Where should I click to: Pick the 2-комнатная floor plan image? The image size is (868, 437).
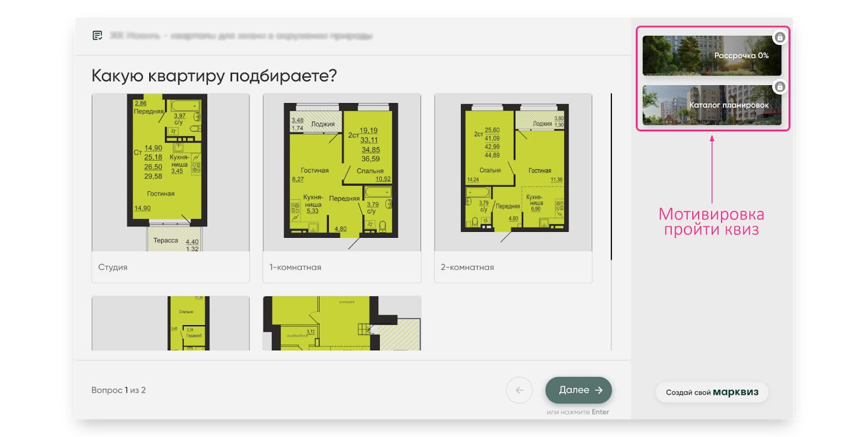pos(513,172)
